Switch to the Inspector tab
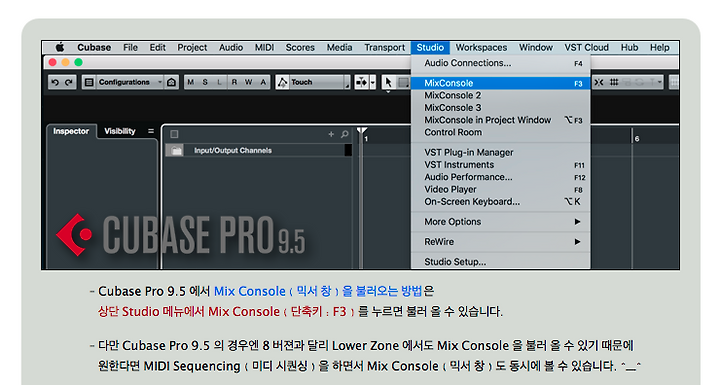The width and height of the screenshot is (720, 385). [71, 131]
